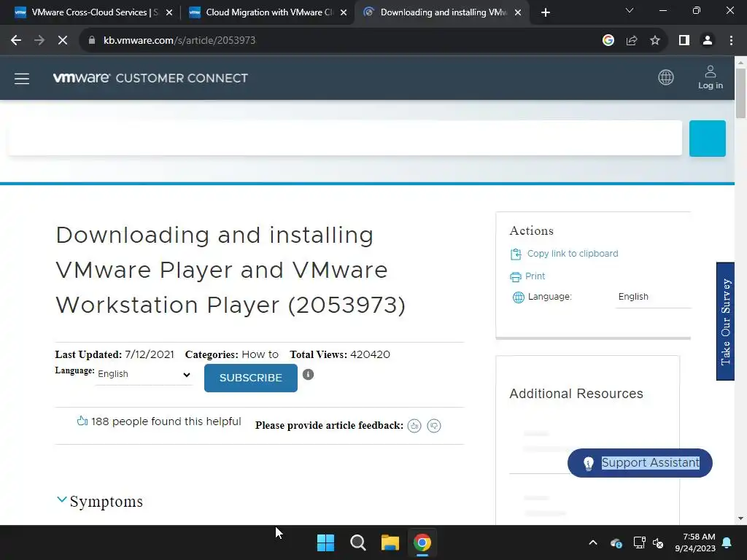Image resolution: width=747 pixels, height=560 pixels.
Task: Close the VMware Cross-Cloud Services tab
Action: (169, 13)
